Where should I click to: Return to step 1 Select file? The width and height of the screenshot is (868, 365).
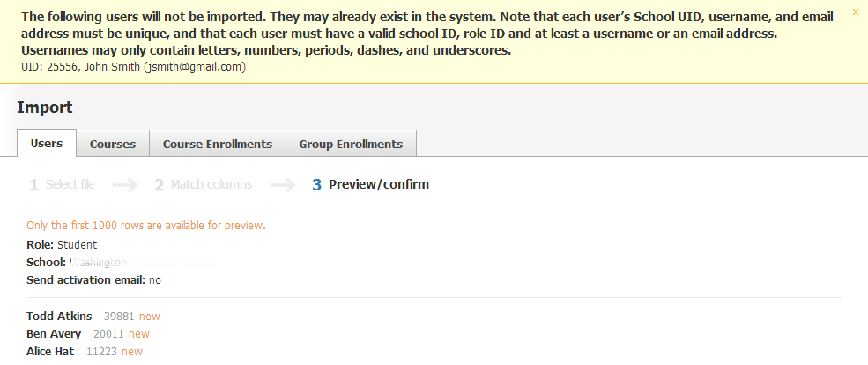tap(62, 185)
